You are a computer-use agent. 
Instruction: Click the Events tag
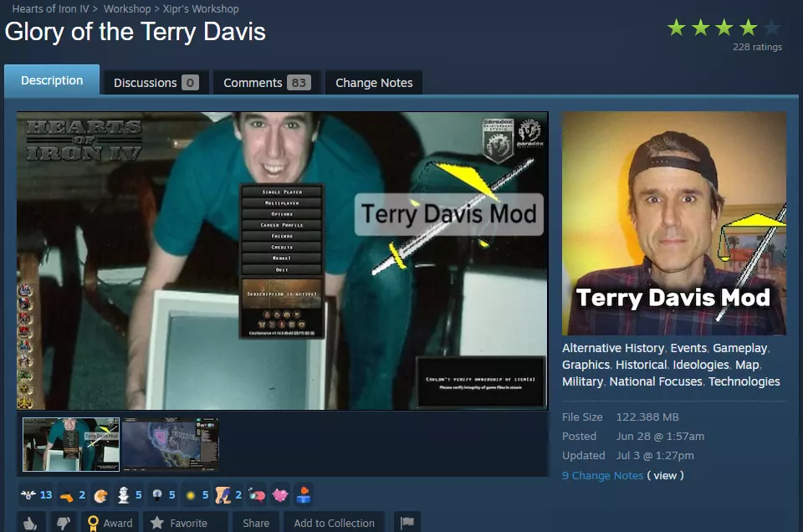pyautogui.click(x=688, y=348)
